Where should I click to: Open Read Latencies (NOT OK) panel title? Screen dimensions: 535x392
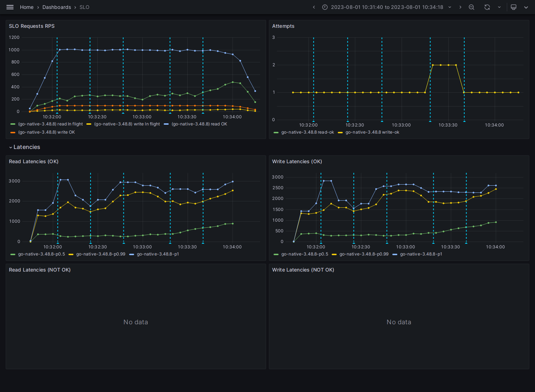coord(40,270)
